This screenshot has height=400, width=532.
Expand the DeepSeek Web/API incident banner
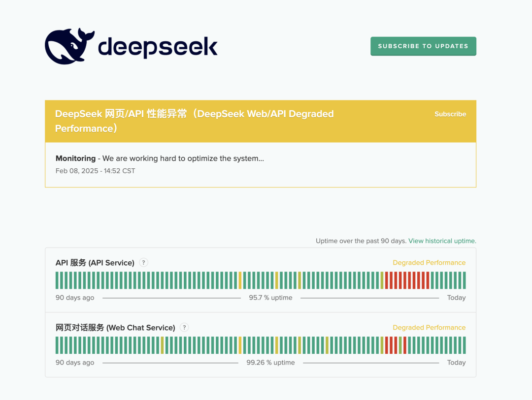194,121
